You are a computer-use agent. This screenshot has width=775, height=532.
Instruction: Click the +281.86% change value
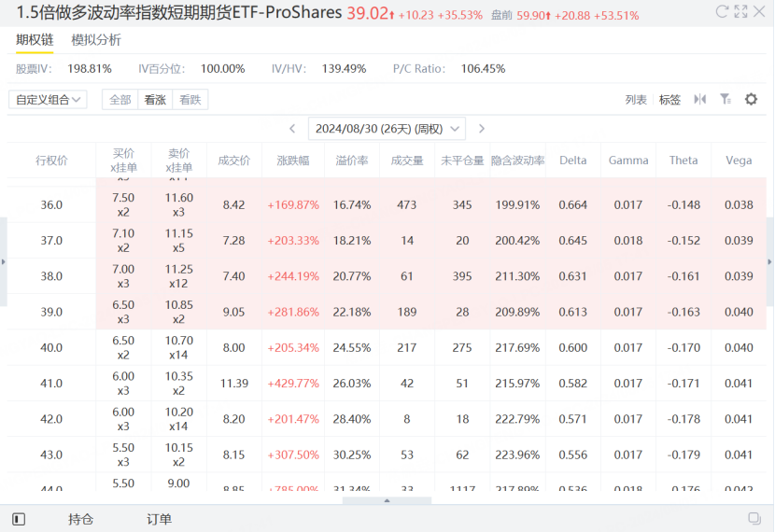click(x=293, y=312)
